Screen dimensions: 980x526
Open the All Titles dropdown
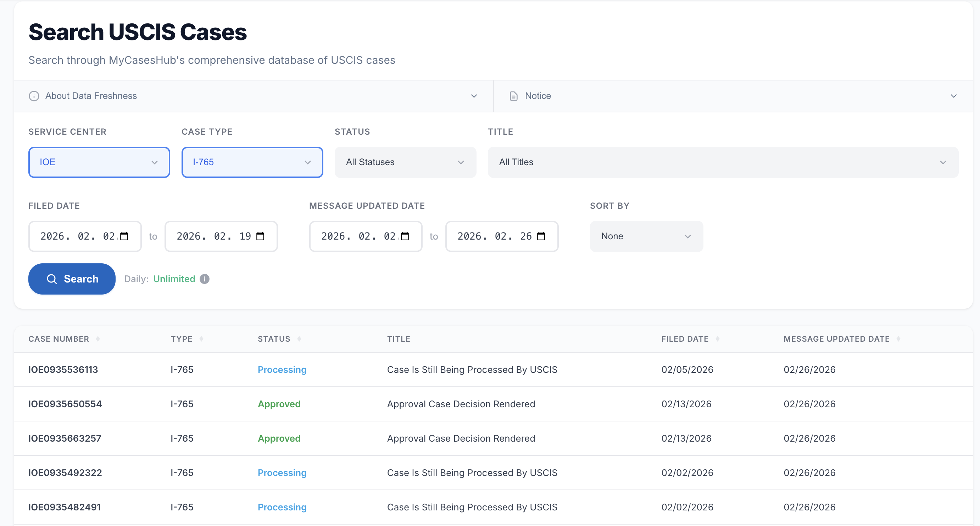point(723,162)
